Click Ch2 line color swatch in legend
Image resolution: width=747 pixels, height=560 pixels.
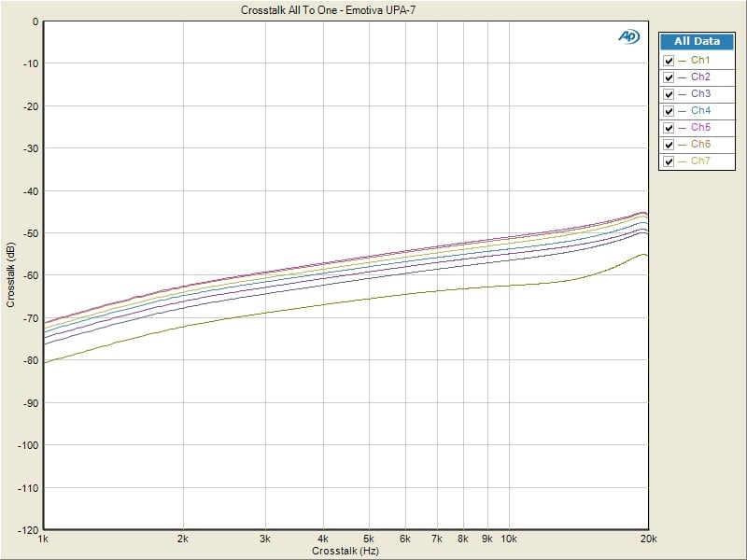point(683,77)
